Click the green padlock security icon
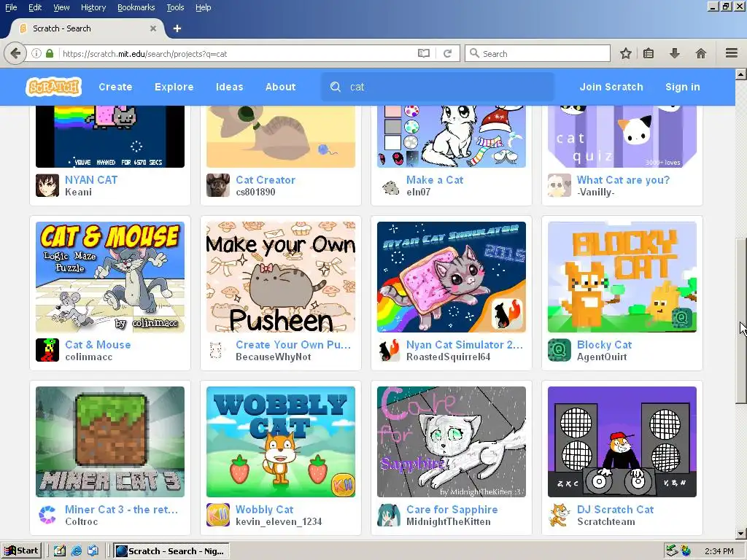Screen dimensions: 747x560 point(50,53)
